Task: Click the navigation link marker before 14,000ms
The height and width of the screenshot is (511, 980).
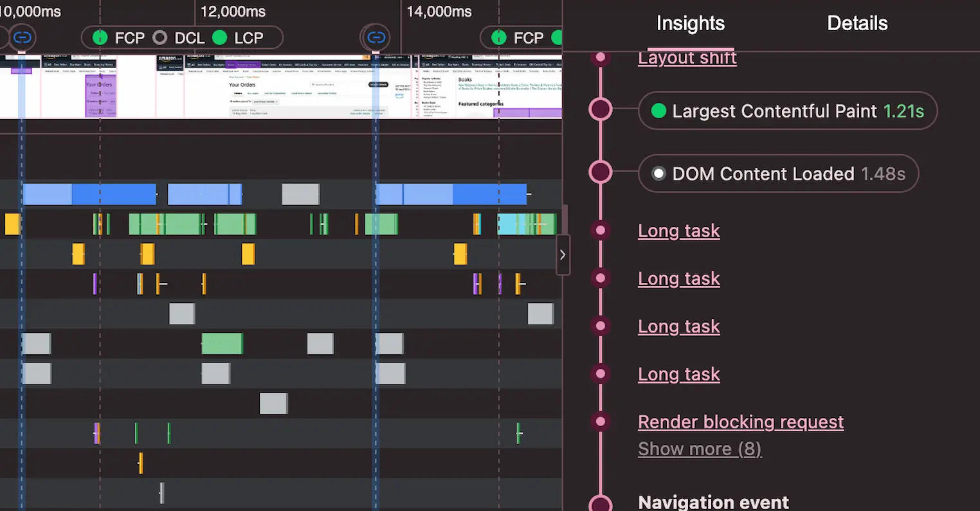Action: [x=376, y=37]
